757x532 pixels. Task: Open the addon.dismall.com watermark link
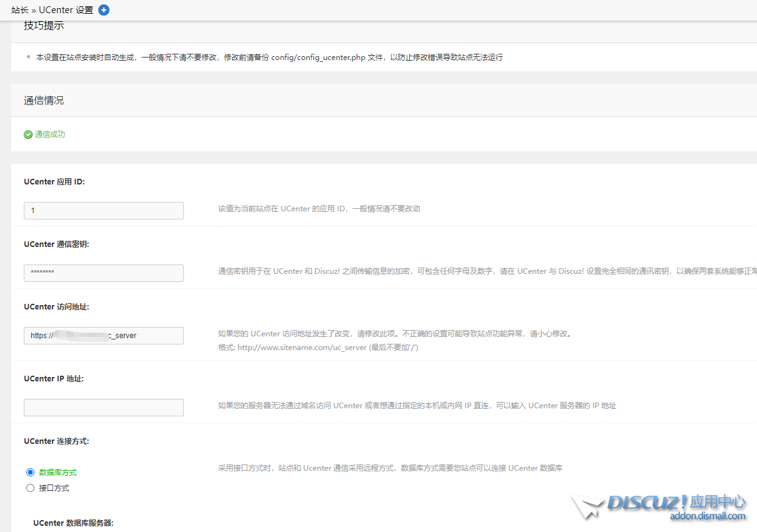point(708,516)
